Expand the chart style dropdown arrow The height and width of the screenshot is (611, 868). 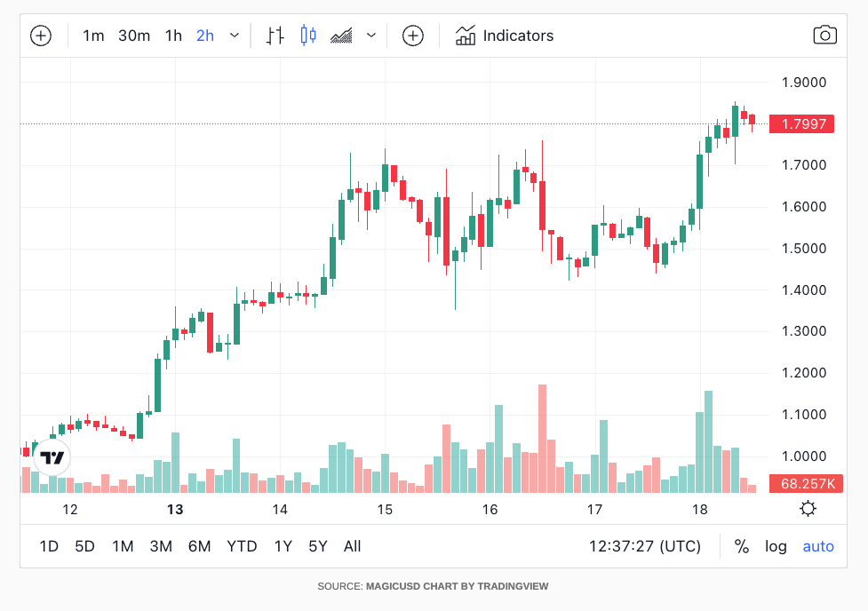tap(371, 36)
